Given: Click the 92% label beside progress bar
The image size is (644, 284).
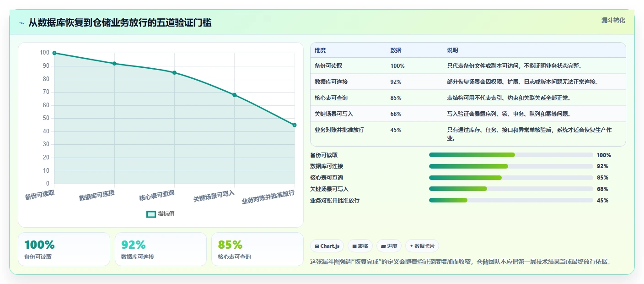Looking at the screenshot, I should (x=602, y=166).
